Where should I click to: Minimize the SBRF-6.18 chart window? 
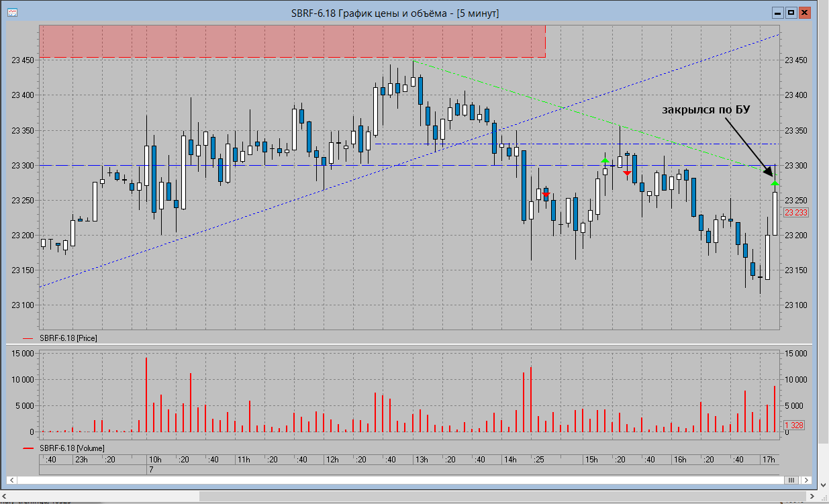(x=777, y=13)
